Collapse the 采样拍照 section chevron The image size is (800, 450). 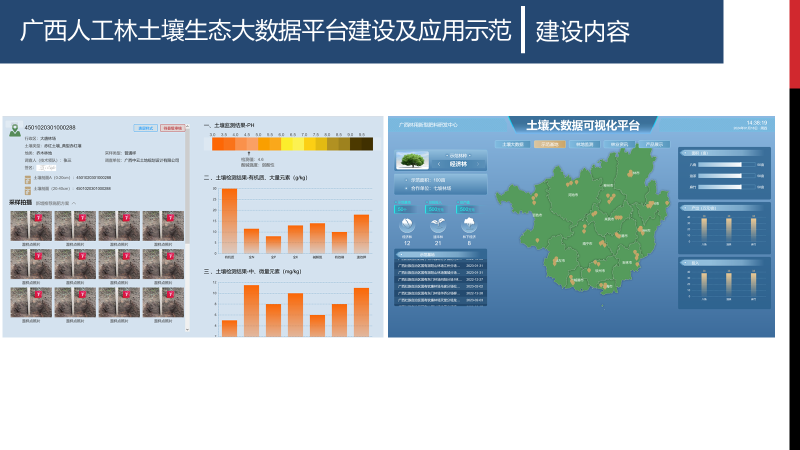click(73, 203)
